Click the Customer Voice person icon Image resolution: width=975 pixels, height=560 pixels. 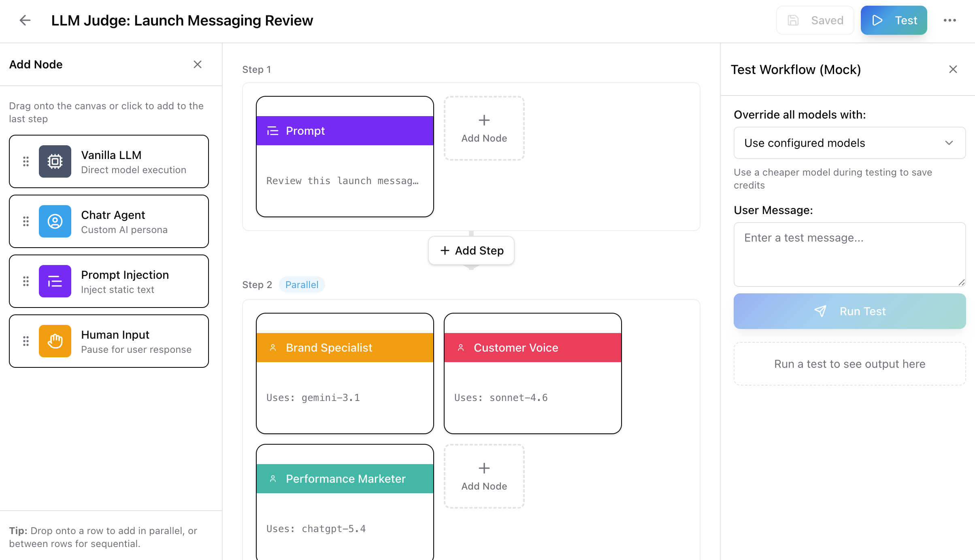click(x=461, y=347)
